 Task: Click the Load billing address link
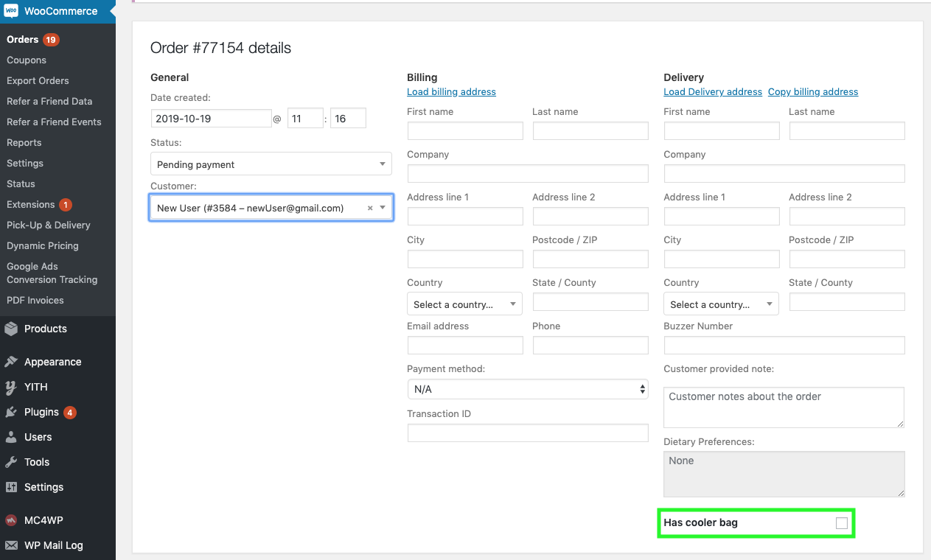pyautogui.click(x=451, y=92)
